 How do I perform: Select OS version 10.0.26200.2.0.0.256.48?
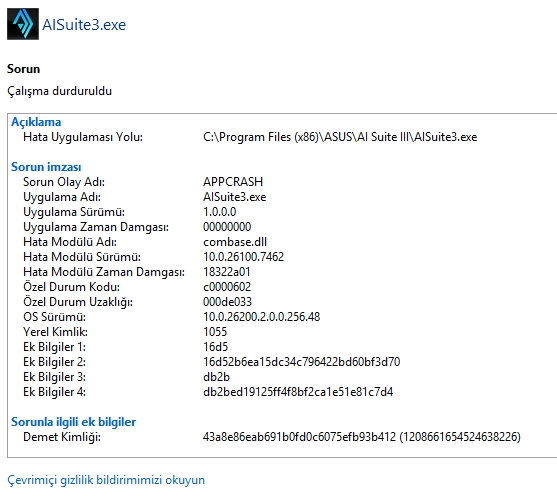[261, 317]
